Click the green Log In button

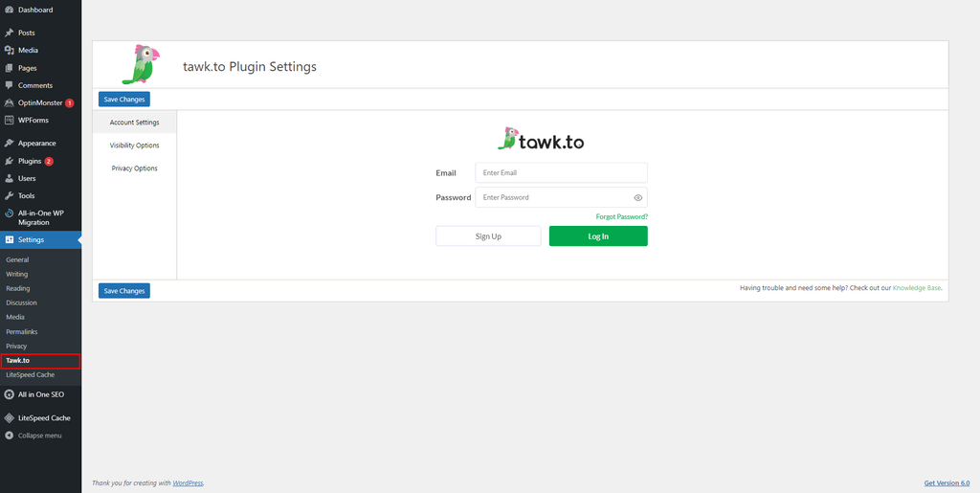click(x=598, y=236)
